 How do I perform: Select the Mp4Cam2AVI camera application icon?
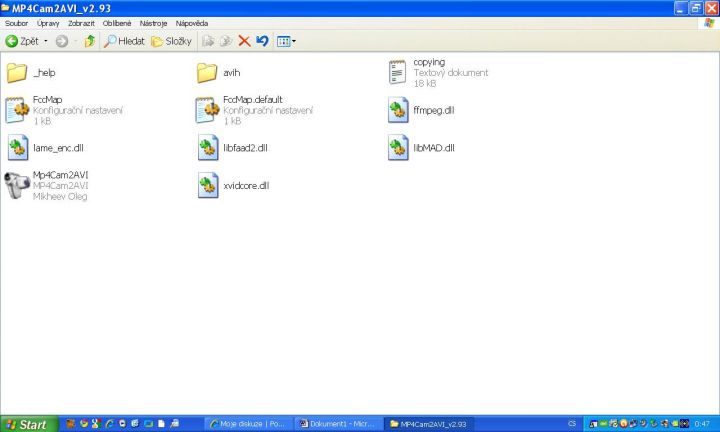click(17, 185)
